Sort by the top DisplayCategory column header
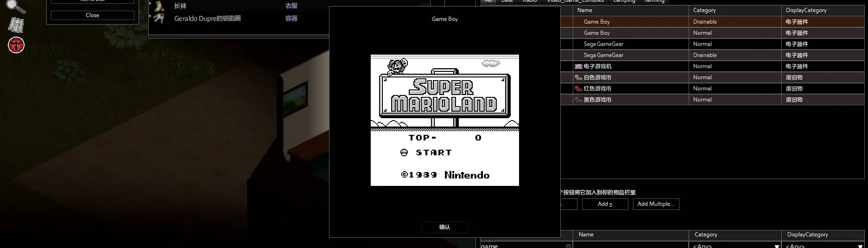The image size is (868, 248). tap(823, 10)
